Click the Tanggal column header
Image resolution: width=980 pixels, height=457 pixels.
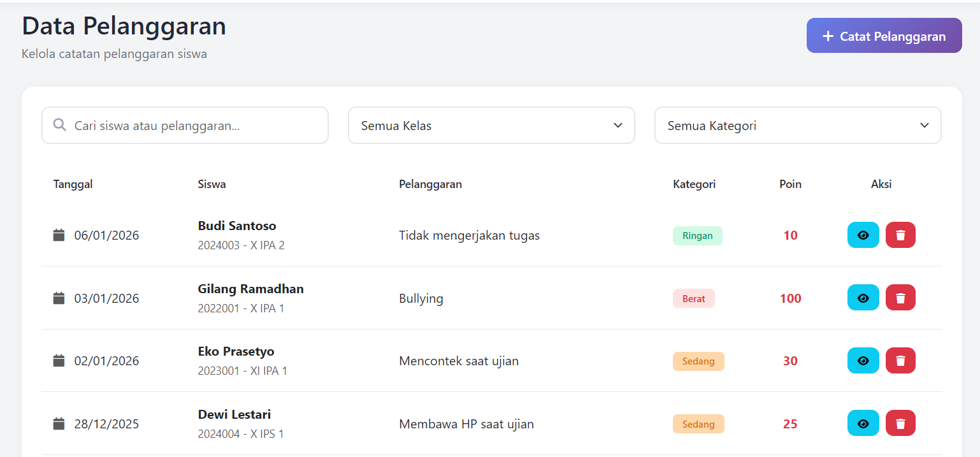(x=73, y=184)
